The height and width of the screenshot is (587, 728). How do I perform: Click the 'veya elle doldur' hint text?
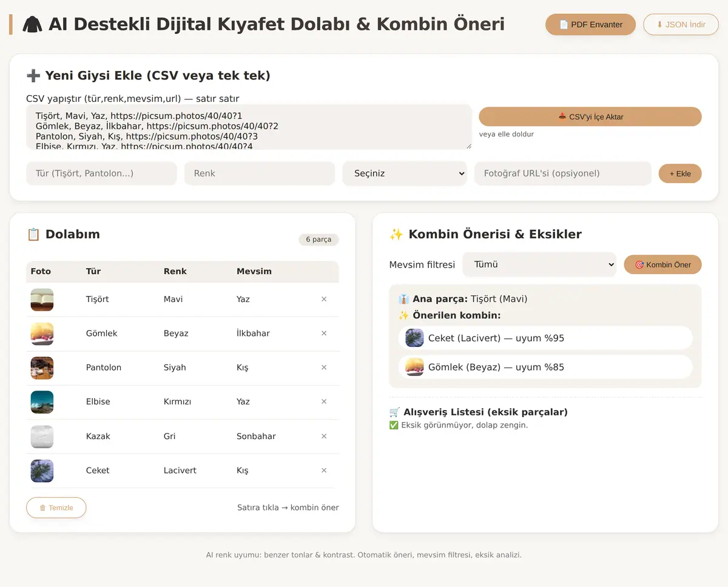pos(507,134)
